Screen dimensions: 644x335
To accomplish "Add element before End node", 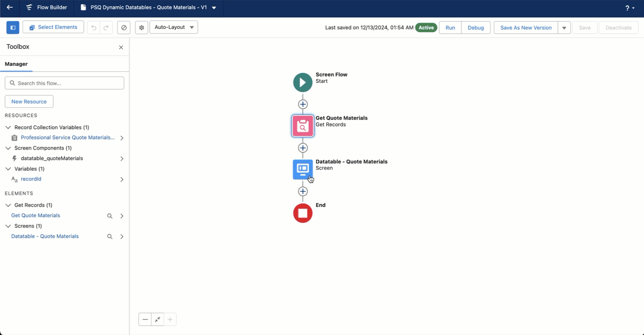I will 303,191.
